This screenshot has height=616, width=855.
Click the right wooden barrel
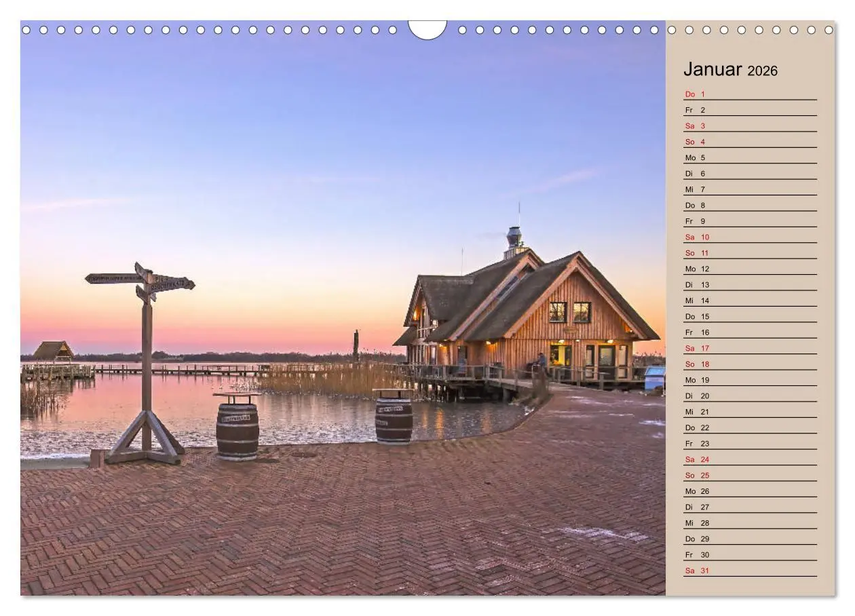392,419
